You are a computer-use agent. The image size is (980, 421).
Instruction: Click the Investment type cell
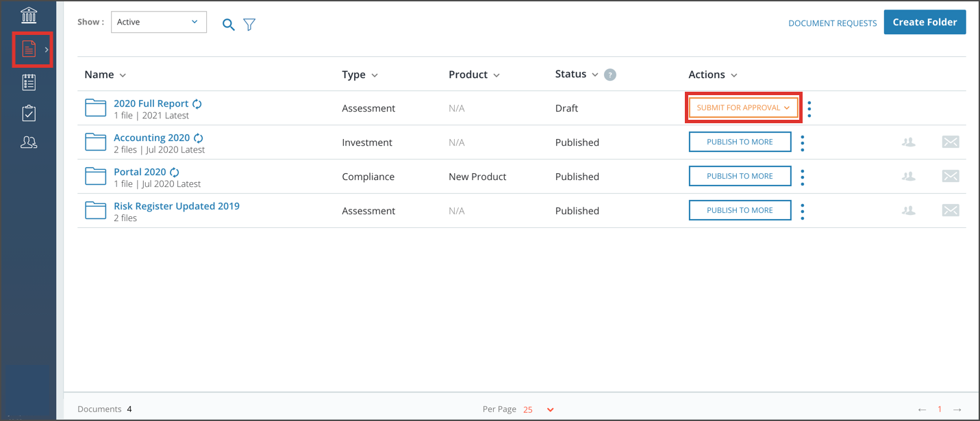click(367, 142)
